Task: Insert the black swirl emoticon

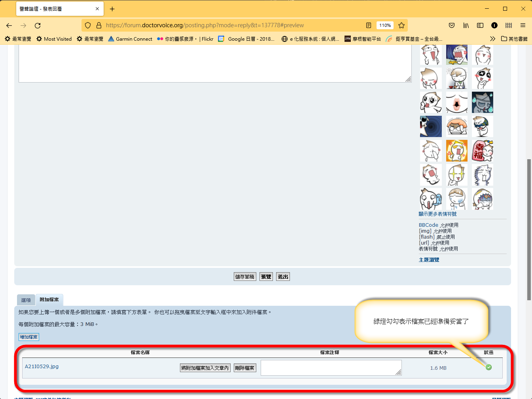Action: (431, 126)
